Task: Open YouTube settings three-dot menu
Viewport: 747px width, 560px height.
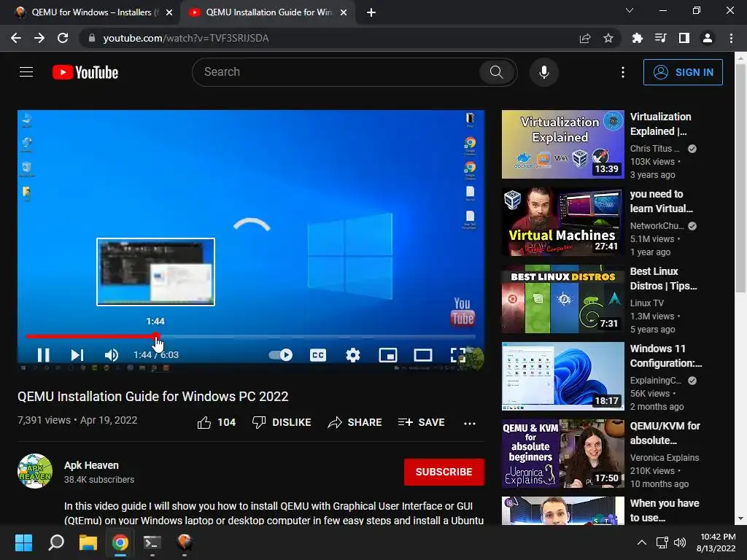Action: tap(623, 72)
